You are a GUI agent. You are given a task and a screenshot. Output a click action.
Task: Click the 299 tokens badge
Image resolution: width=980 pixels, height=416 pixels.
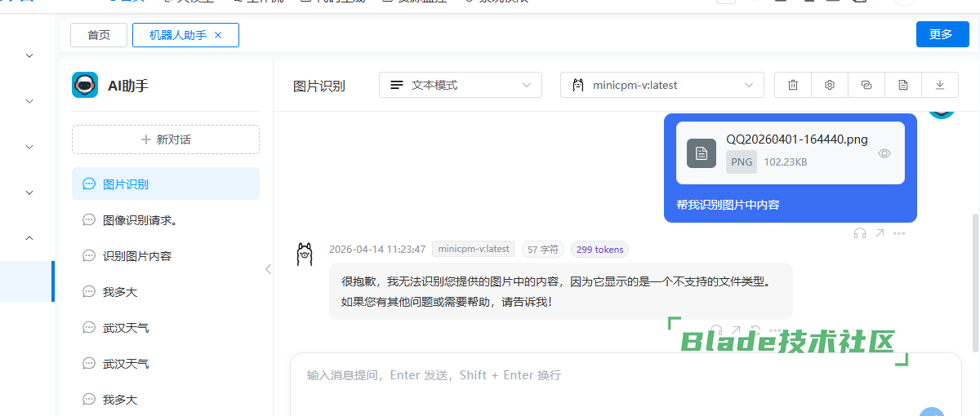[599, 250]
